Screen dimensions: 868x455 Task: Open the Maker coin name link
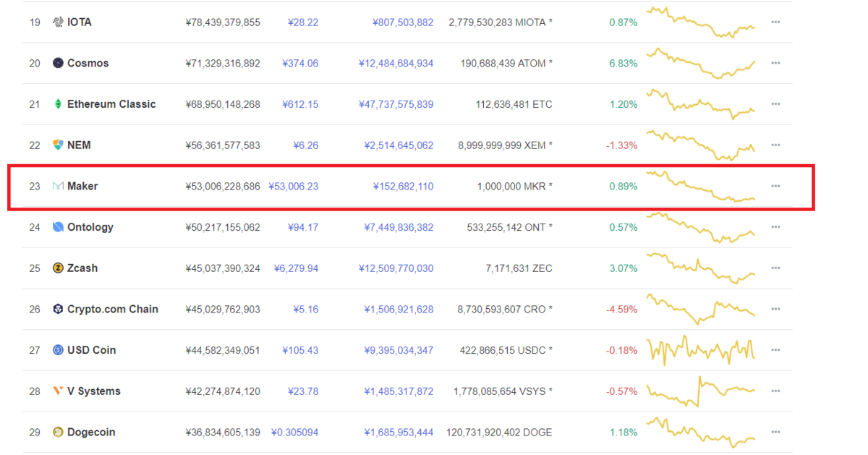click(x=82, y=186)
